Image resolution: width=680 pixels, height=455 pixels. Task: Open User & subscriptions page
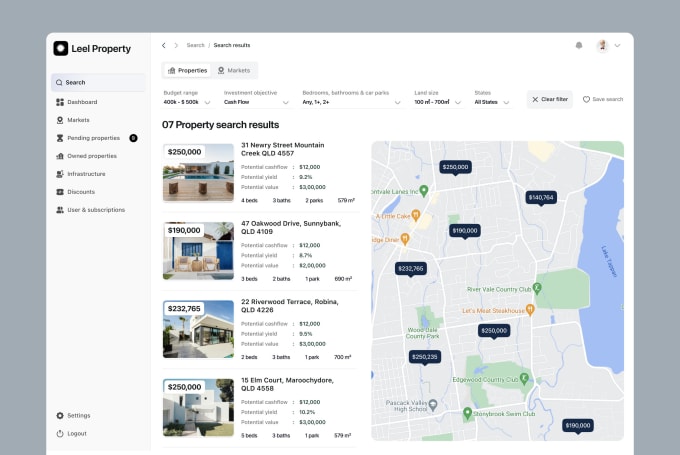coord(96,210)
